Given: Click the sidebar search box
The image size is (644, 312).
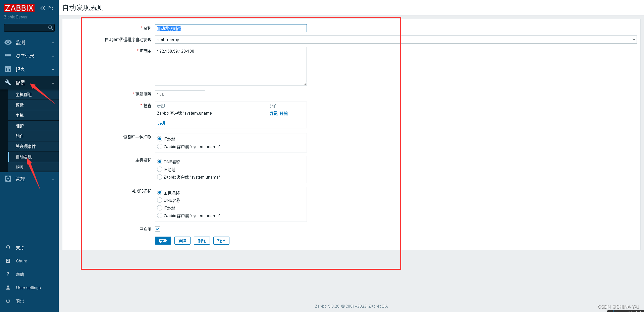Looking at the screenshot, I should click(x=29, y=28).
